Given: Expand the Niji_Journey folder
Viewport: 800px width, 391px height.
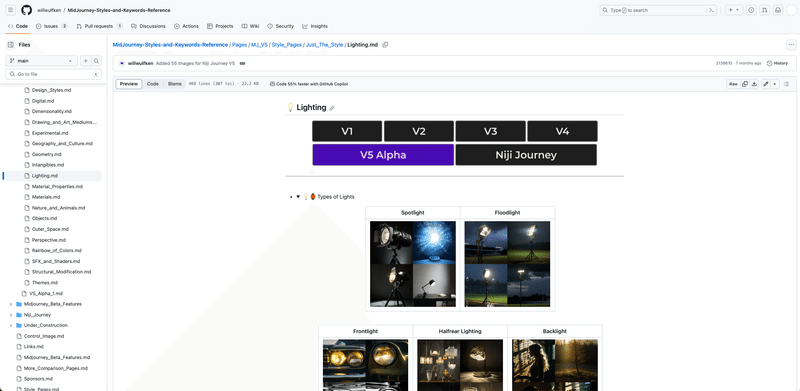Looking at the screenshot, I should (x=11, y=314).
